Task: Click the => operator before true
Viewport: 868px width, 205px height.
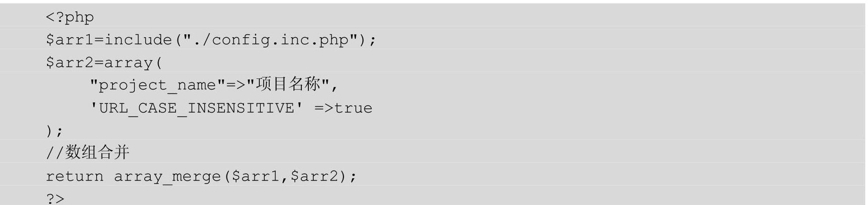Action: click(x=324, y=108)
